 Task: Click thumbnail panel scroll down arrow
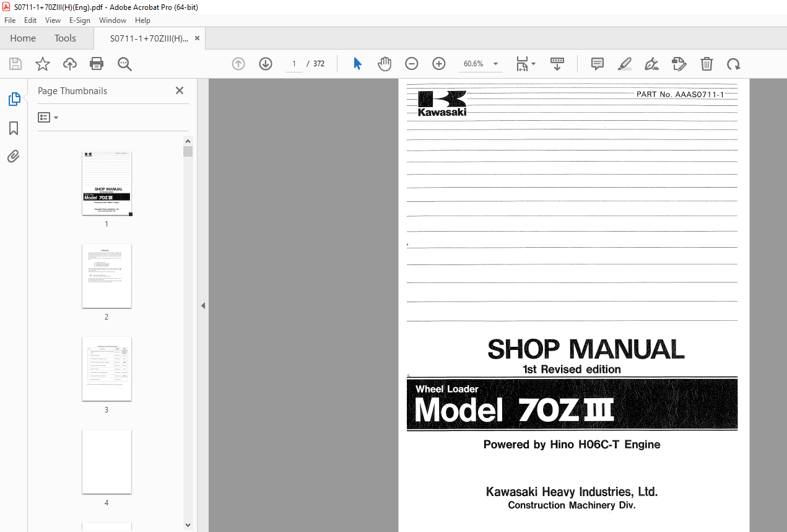188,525
